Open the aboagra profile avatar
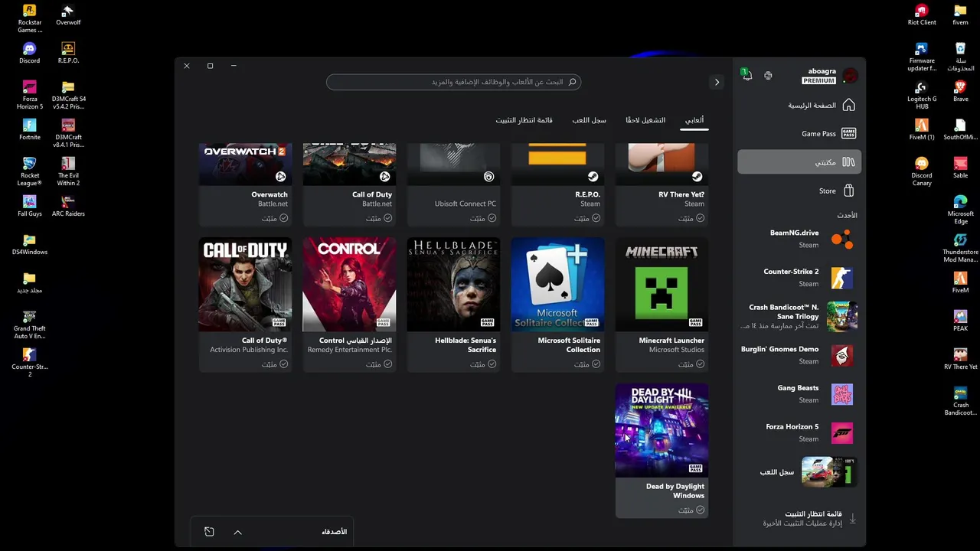 coord(850,76)
